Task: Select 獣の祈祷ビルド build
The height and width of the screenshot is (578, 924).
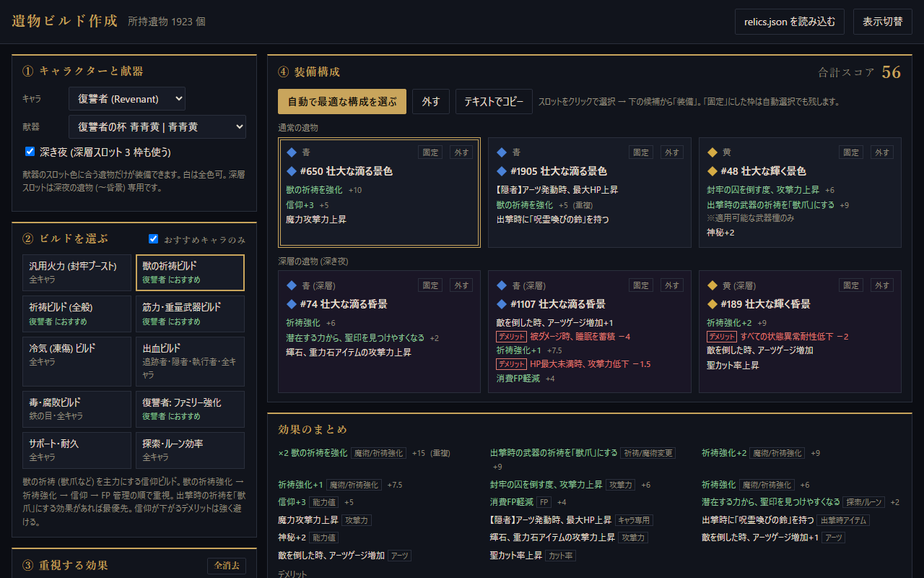Action: point(190,272)
